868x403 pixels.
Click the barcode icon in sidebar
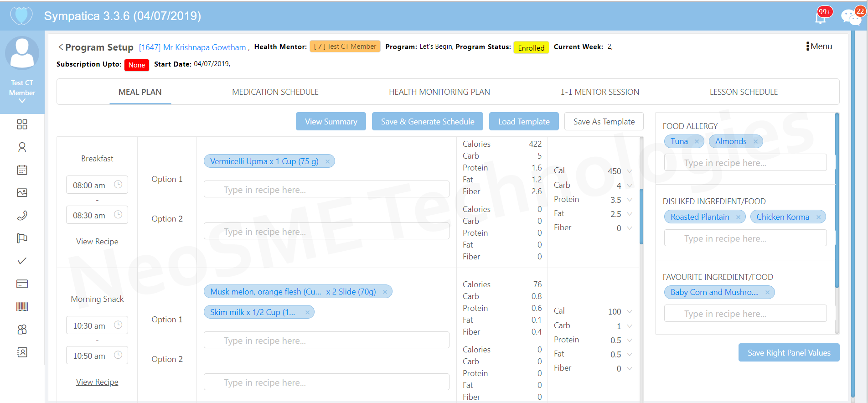point(22,306)
